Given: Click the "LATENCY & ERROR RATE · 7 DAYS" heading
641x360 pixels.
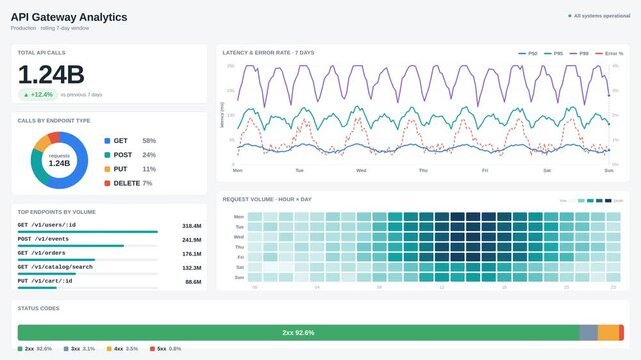Looking at the screenshot, I should (268, 53).
